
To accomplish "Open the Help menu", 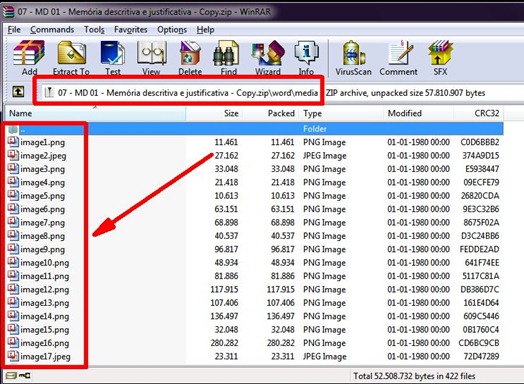I will [205, 30].
